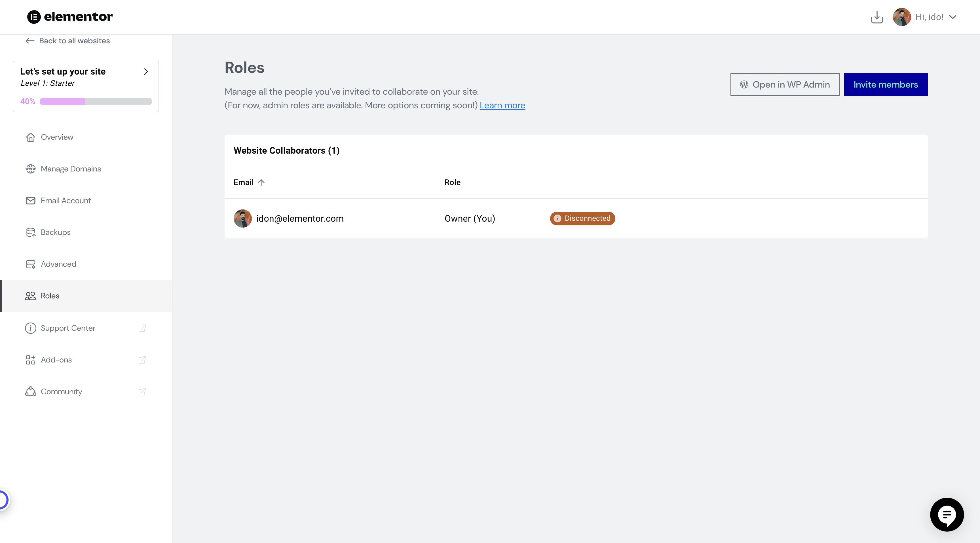
Task: Open Email Account section
Action: 86,200
